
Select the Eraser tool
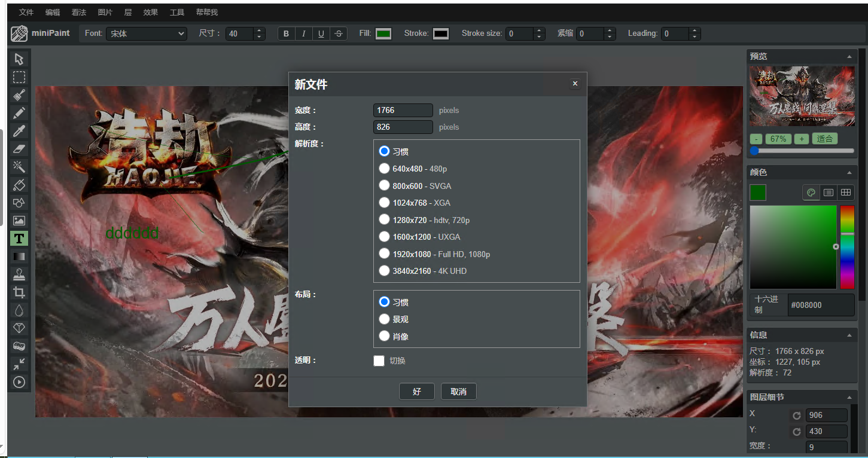[x=19, y=148]
